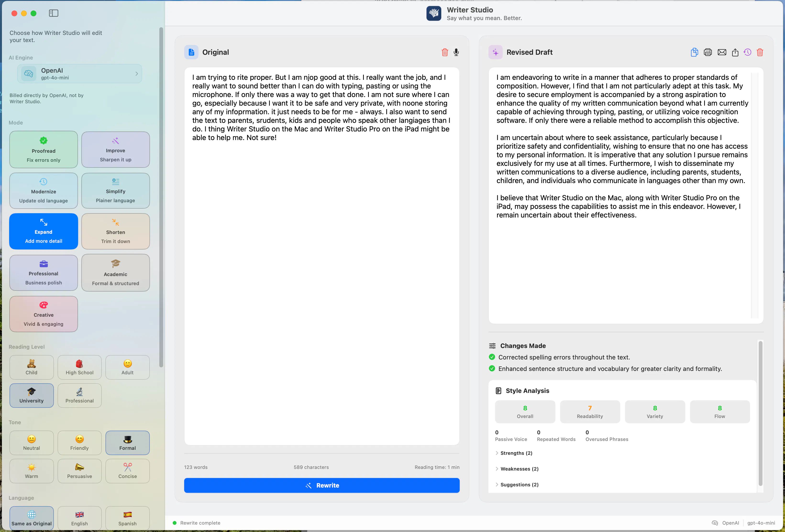
Task: Click into the Original text editor
Action: [x=321, y=256]
